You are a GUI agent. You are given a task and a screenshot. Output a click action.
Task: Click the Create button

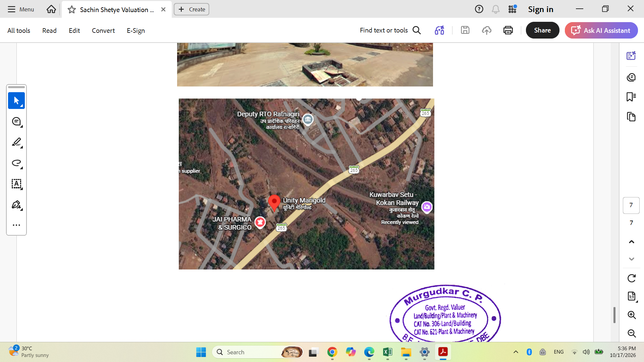click(192, 9)
